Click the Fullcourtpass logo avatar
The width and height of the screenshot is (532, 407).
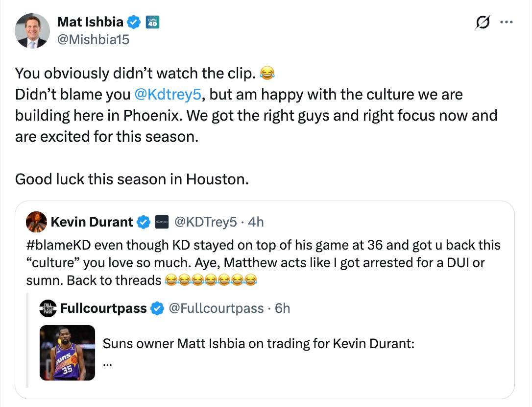point(48,308)
